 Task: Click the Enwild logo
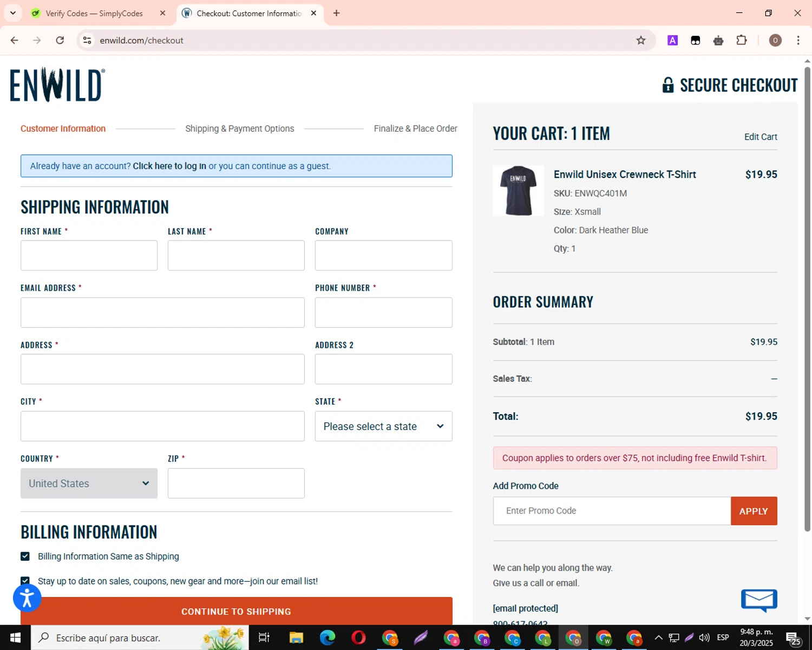click(57, 85)
